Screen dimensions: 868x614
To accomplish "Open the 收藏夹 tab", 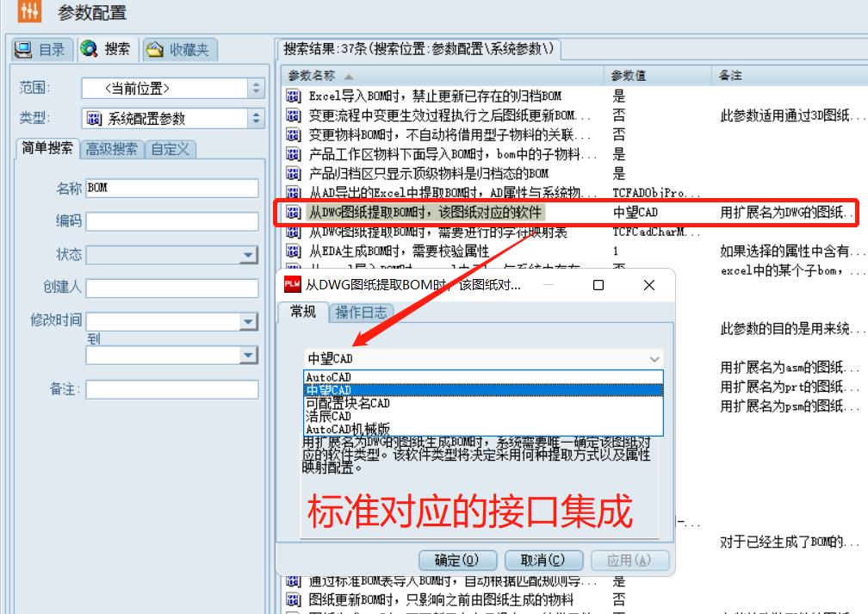I will click(x=178, y=50).
